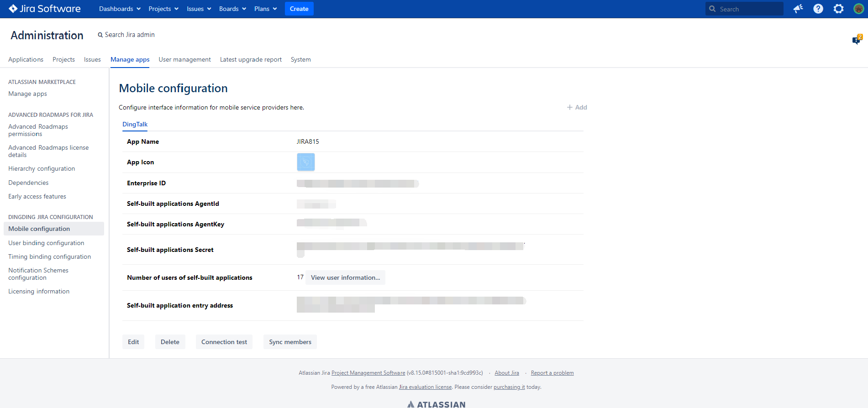Select the DingTalk tab
The image size is (868, 408).
[x=135, y=124]
